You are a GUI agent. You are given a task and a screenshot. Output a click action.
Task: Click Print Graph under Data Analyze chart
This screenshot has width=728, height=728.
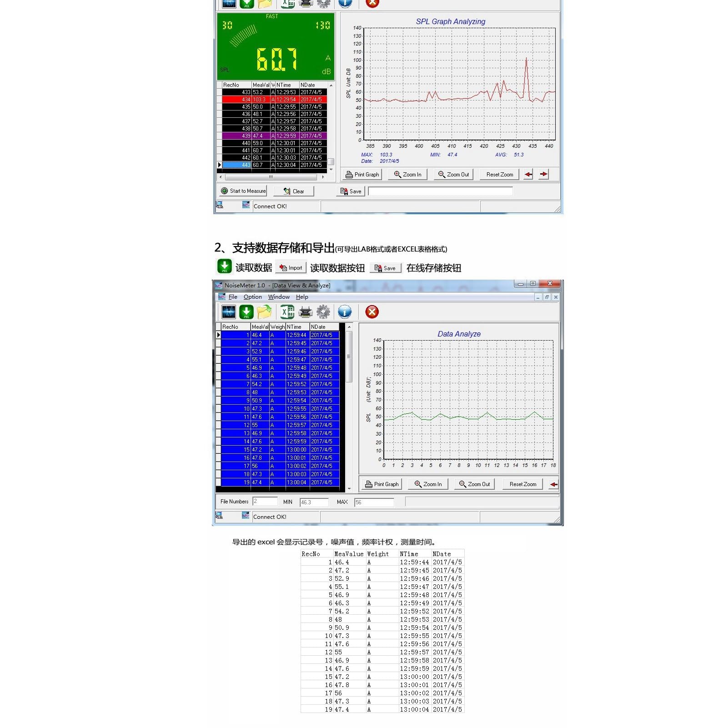382,484
